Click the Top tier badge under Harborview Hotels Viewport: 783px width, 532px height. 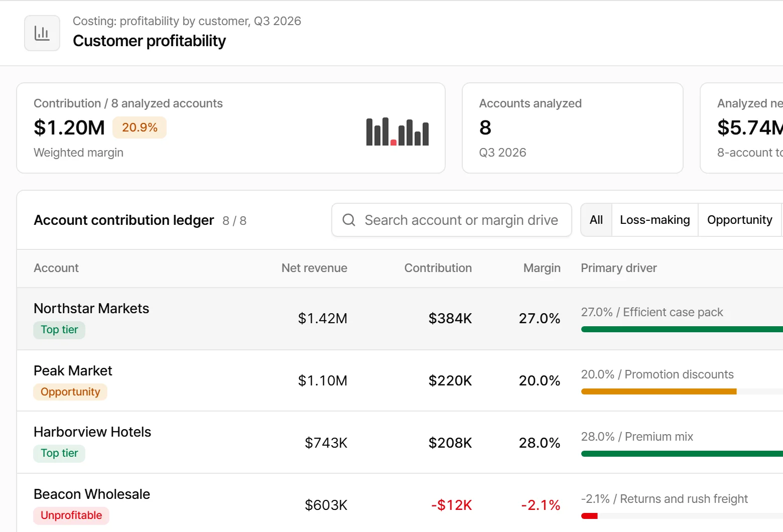[59, 453]
